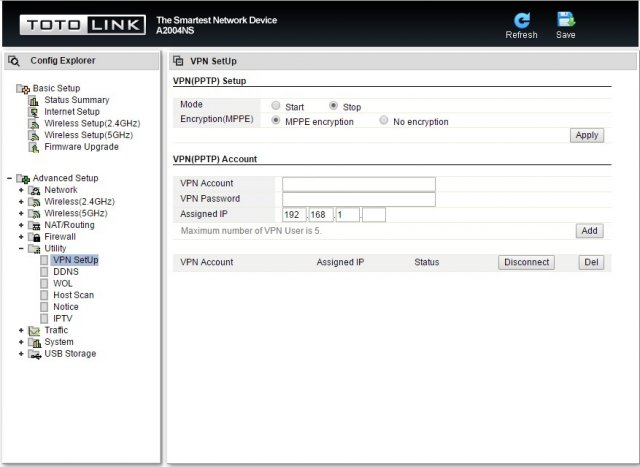Screen dimensions: 640x467
Task: Click the USB Storage icon
Action: [35, 354]
